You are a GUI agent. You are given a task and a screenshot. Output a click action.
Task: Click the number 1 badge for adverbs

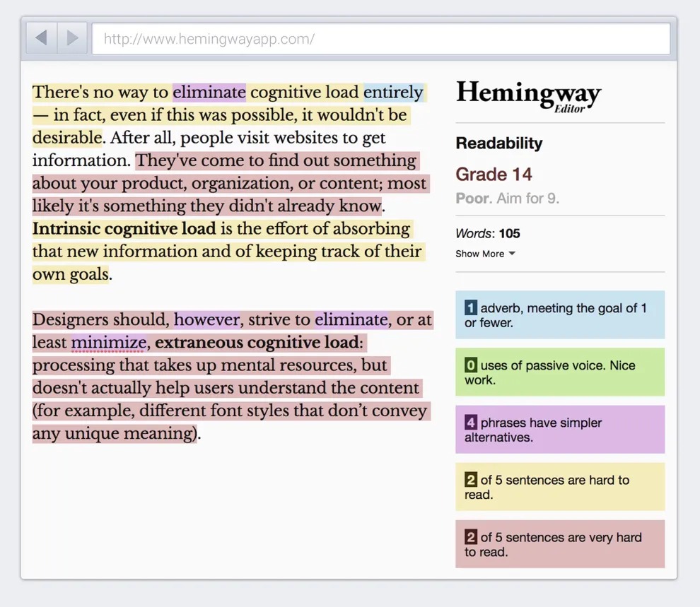(x=470, y=308)
